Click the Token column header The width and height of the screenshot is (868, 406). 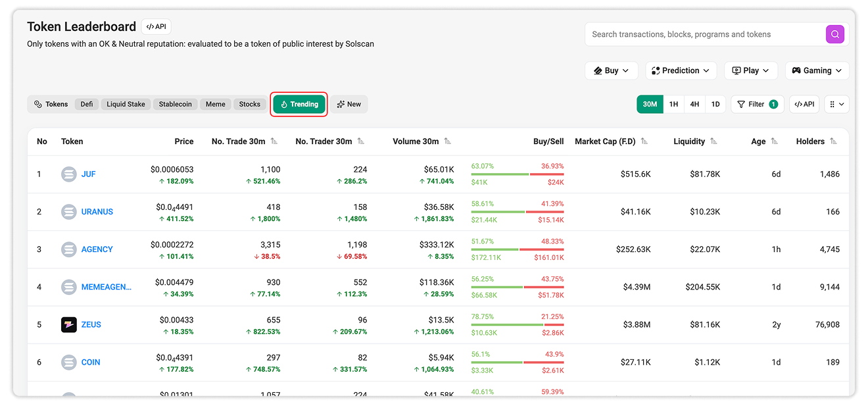pos(72,141)
